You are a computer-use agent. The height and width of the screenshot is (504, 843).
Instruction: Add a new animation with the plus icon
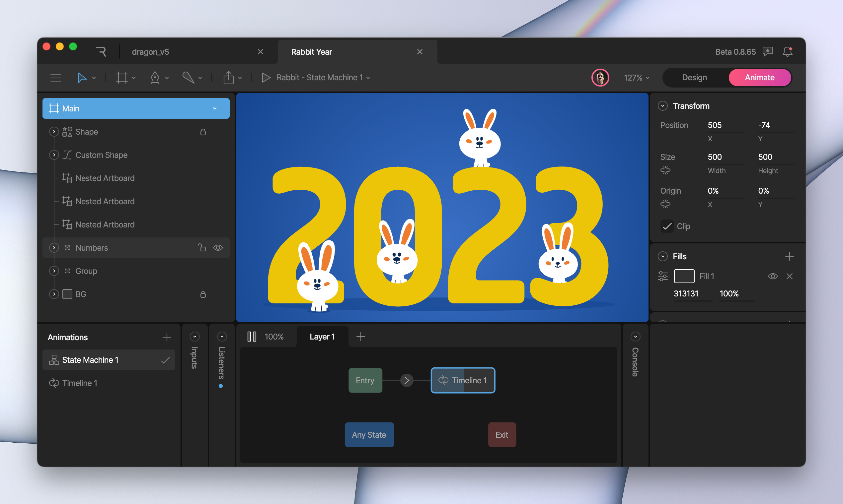point(167,337)
